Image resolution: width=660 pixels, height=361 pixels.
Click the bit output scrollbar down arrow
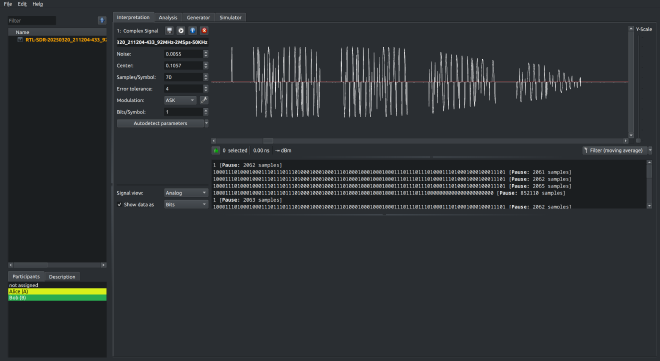649,206
